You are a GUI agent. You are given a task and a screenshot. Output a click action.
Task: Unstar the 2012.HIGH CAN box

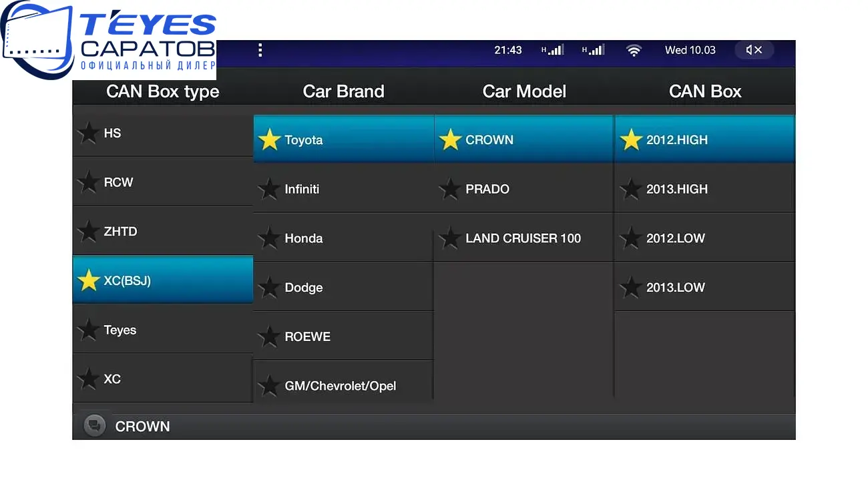click(631, 140)
